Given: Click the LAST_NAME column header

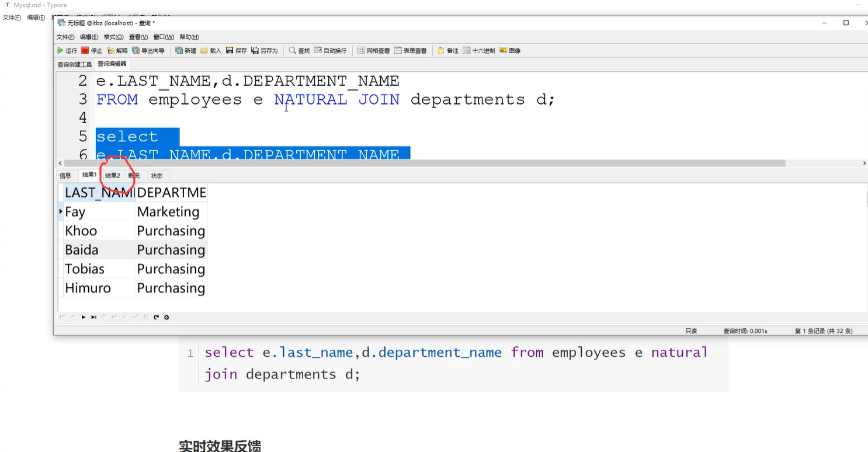Looking at the screenshot, I should 99,193.
